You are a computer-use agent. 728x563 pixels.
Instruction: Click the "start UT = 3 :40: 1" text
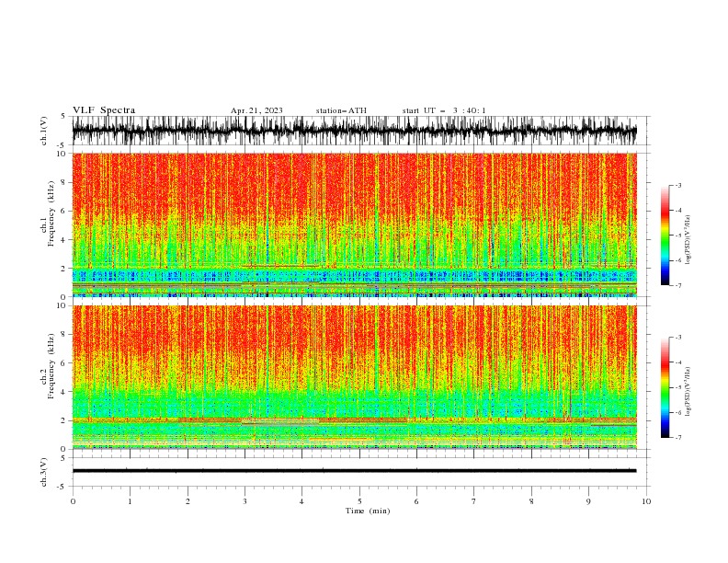pyautogui.click(x=444, y=110)
